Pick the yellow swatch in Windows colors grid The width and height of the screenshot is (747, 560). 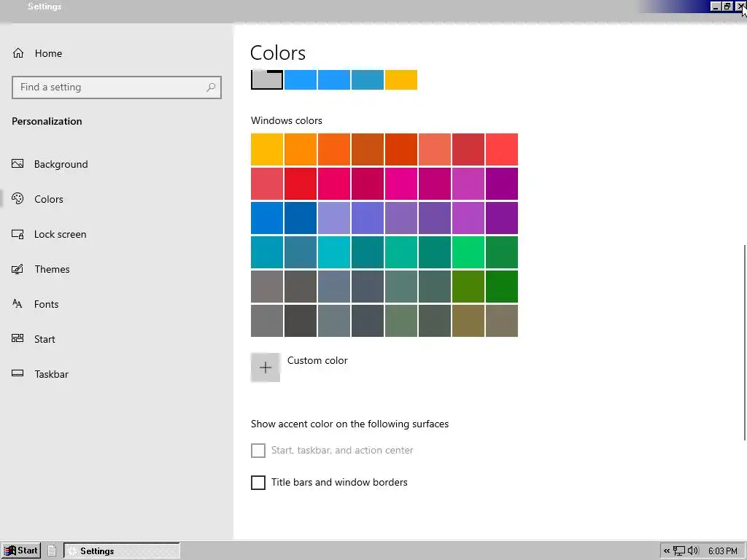[x=267, y=149]
